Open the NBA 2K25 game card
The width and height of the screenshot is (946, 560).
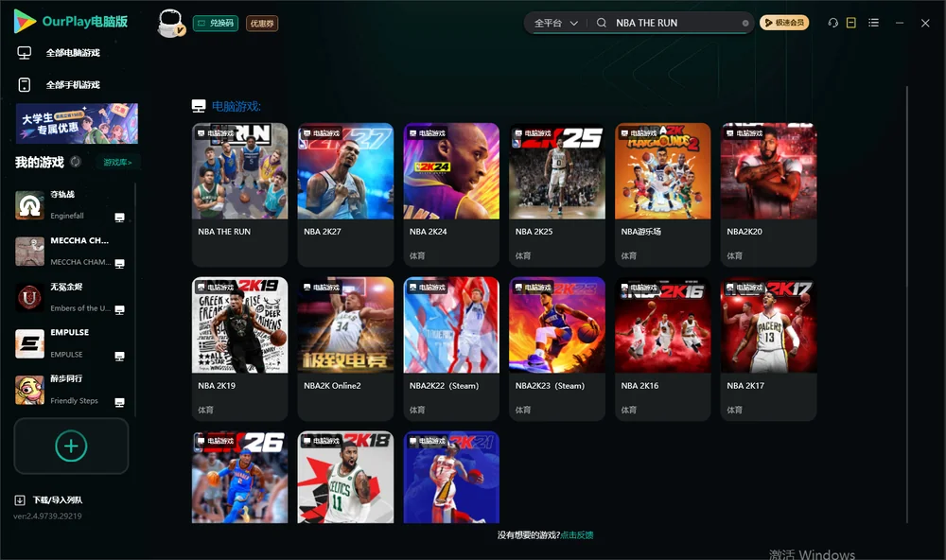(557, 195)
